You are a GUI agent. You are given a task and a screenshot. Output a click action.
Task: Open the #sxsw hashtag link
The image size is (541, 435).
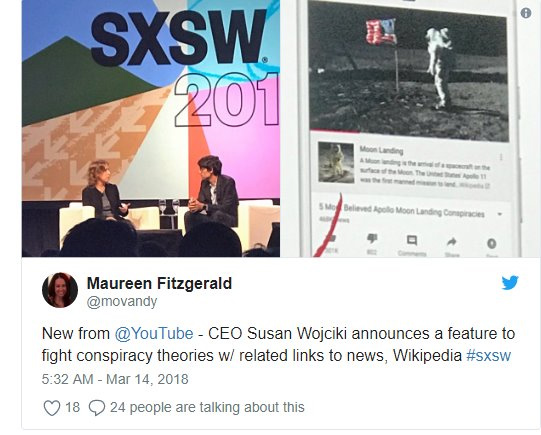(488, 356)
